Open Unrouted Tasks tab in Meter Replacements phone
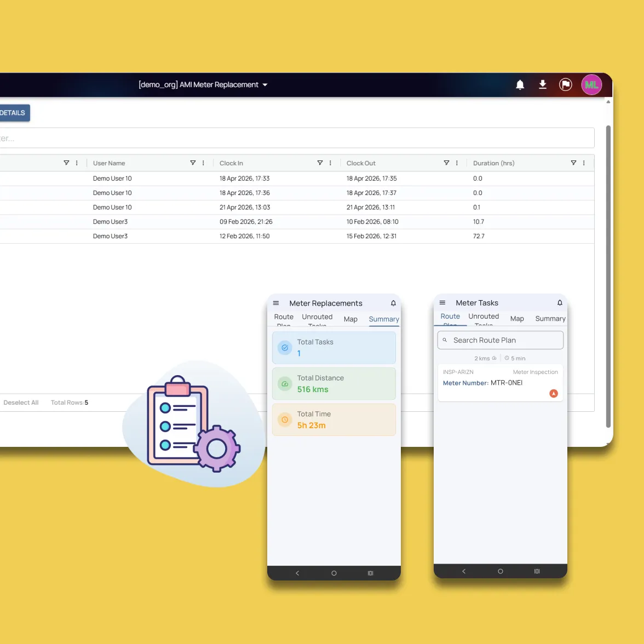The image size is (644, 644). [x=317, y=319]
